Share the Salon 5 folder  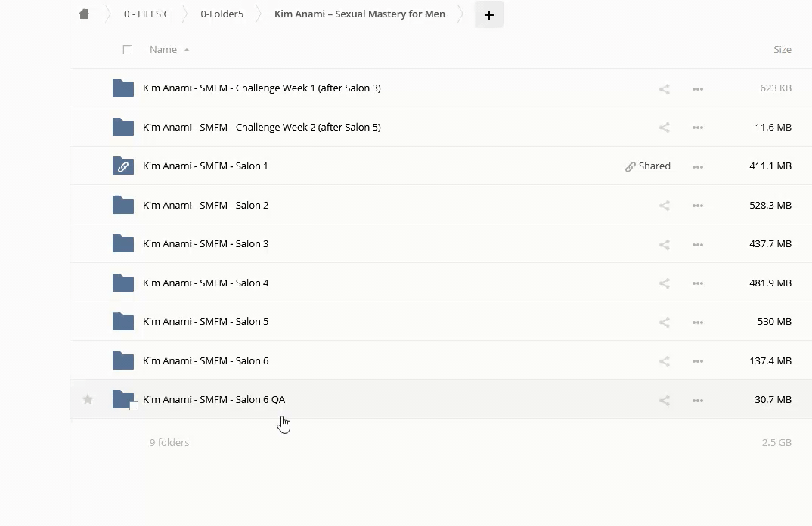tap(664, 323)
